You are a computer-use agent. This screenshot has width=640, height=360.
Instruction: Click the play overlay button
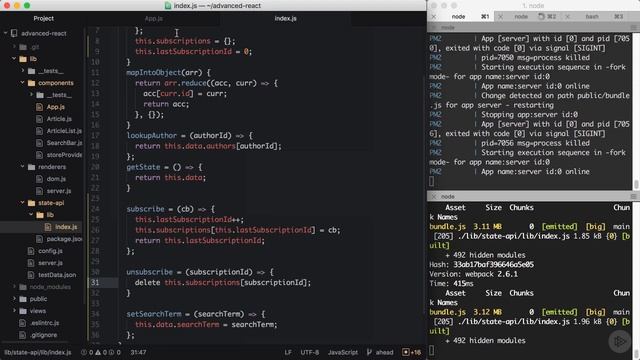click(619, 342)
